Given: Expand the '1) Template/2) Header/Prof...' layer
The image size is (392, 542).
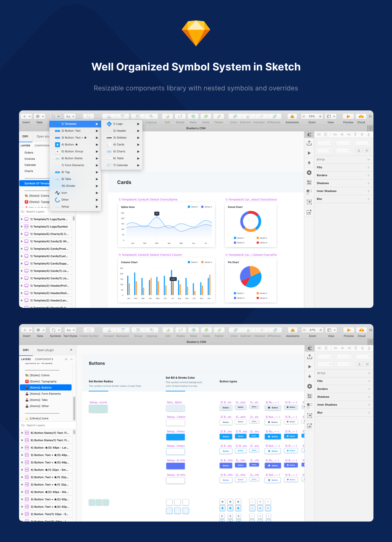Looking at the screenshot, I should pyautogui.click(x=22, y=286).
